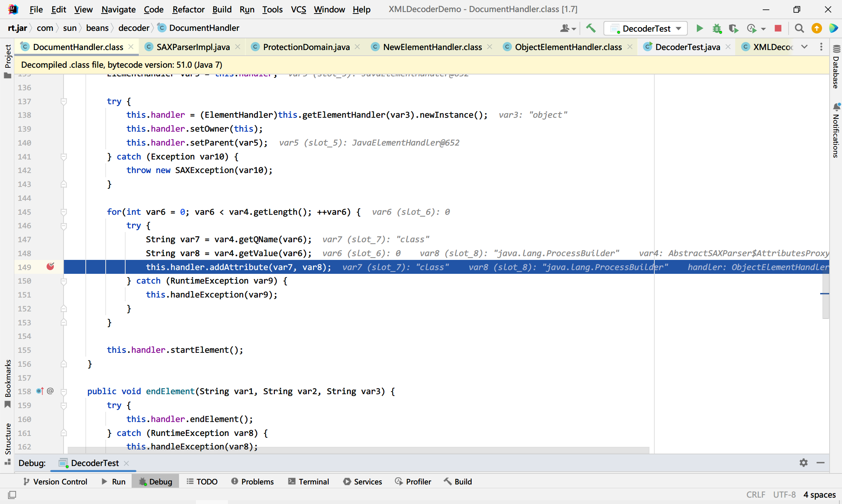Toggle tool window quick access icon
Image resolution: width=842 pixels, height=504 pixels.
[x=12, y=495]
